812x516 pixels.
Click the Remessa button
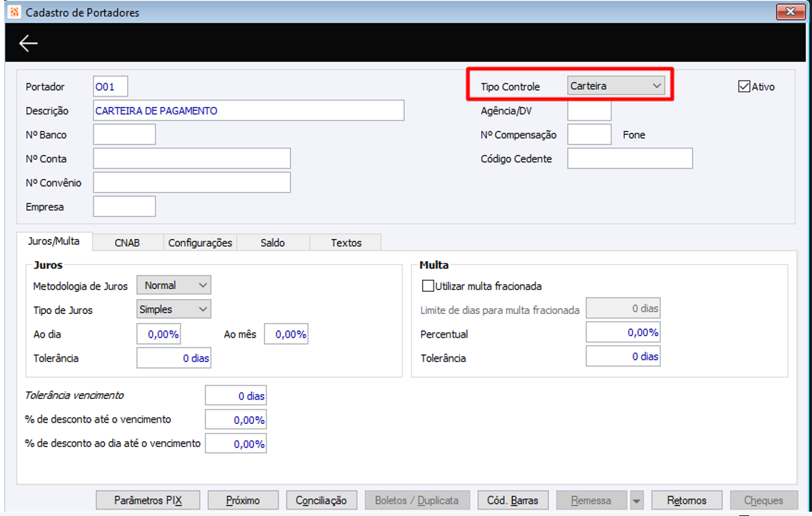click(591, 500)
